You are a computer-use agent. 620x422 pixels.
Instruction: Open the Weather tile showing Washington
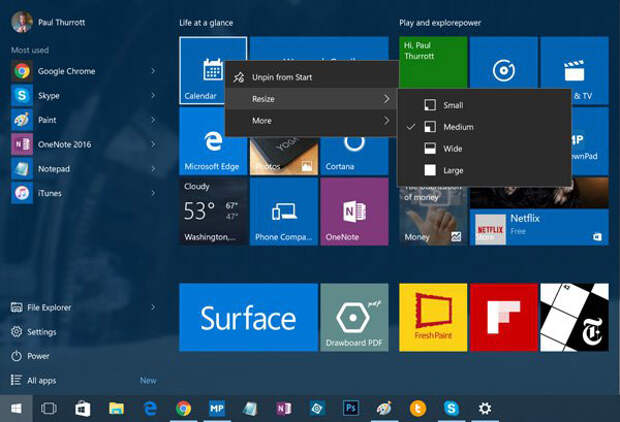(213, 212)
